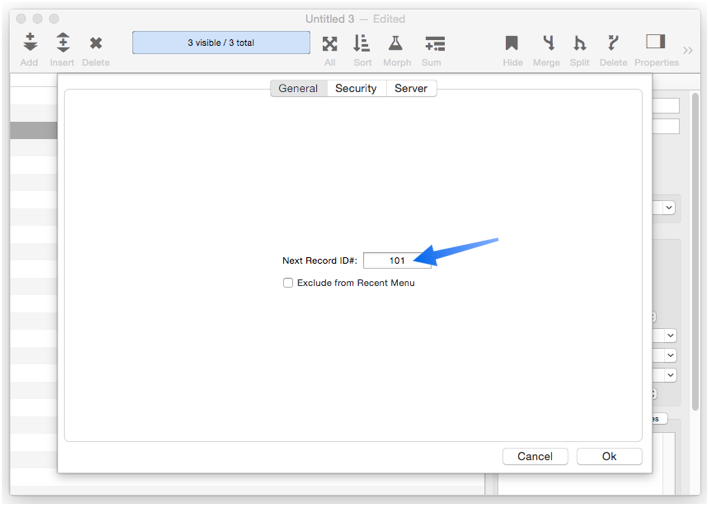The width and height of the screenshot is (709, 506).
Task: Select All records toolbar icon
Action: click(330, 44)
